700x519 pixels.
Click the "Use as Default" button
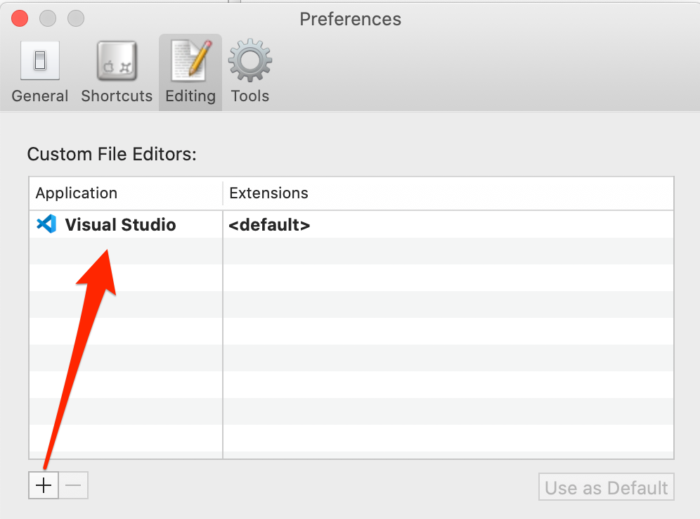(606, 488)
